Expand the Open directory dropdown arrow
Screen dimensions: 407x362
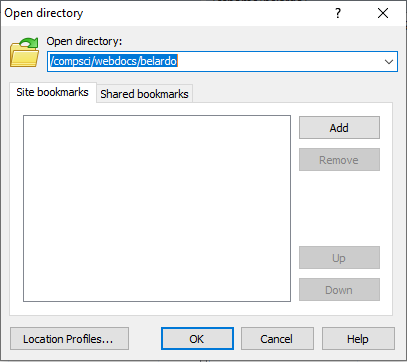click(x=389, y=62)
